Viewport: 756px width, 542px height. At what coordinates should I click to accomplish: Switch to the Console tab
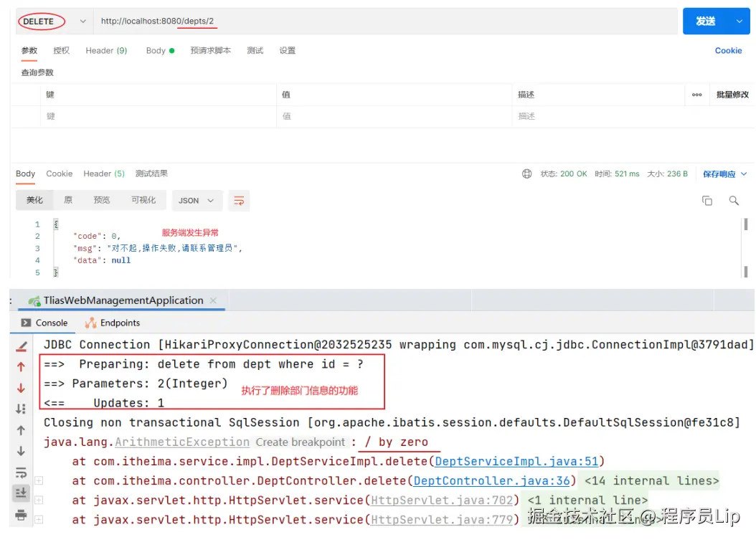click(44, 323)
